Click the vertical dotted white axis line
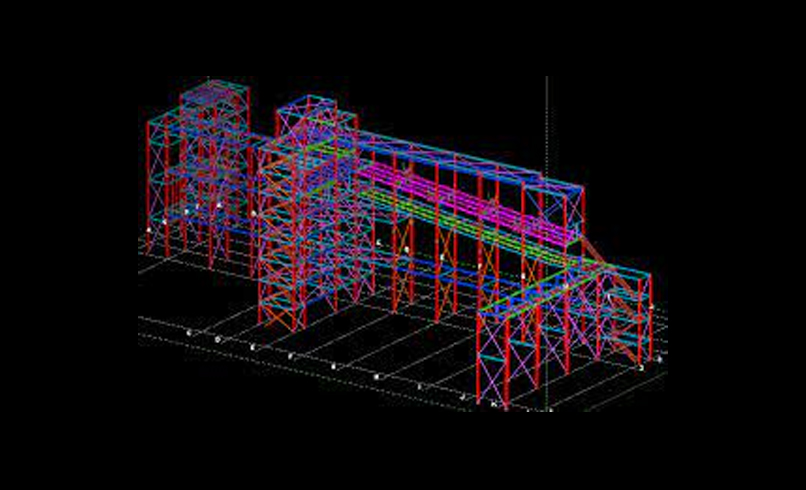 point(547,120)
